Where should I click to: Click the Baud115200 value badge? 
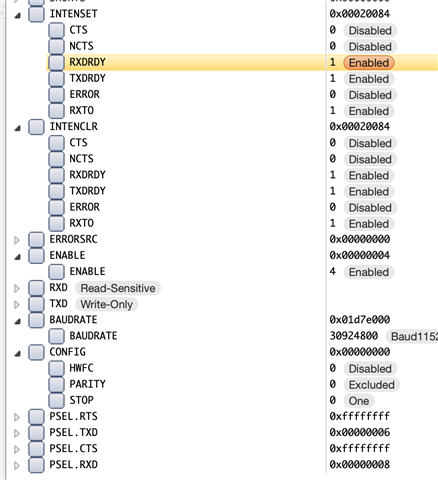click(412, 336)
